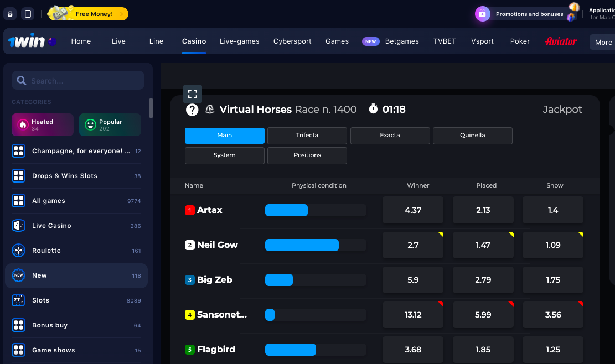The width and height of the screenshot is (615, 364).
Task: Click the 1win logo
Action: pyautogui.click(x=27, y=41)
